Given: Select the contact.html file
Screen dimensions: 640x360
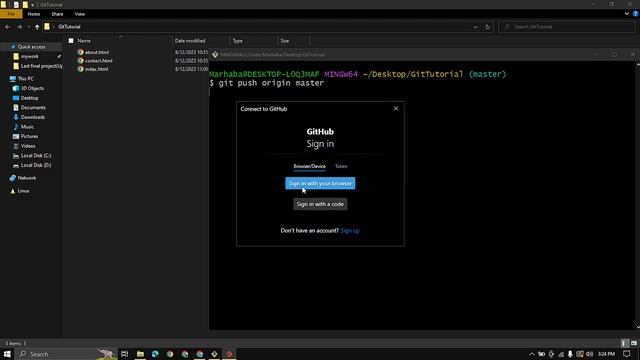Looking at the screenshot, I should (x=98, y=61).
